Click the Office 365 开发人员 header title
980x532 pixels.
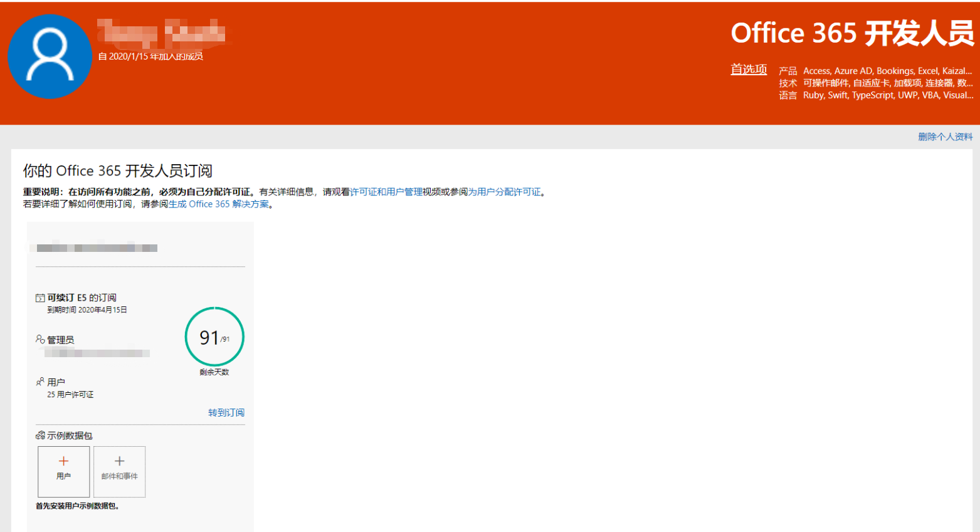[852, 33]
